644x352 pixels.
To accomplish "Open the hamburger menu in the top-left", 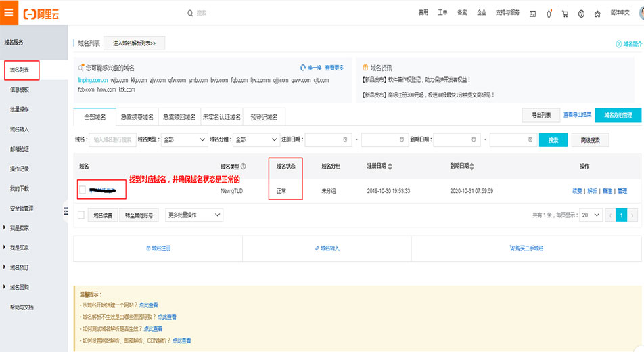I will click(x=9, y=12).
